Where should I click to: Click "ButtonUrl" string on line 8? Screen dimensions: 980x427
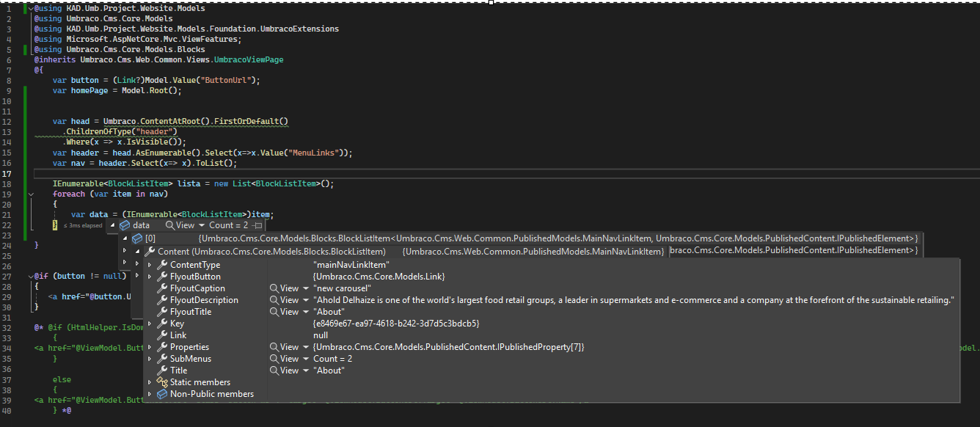click(x=227, y=80)
